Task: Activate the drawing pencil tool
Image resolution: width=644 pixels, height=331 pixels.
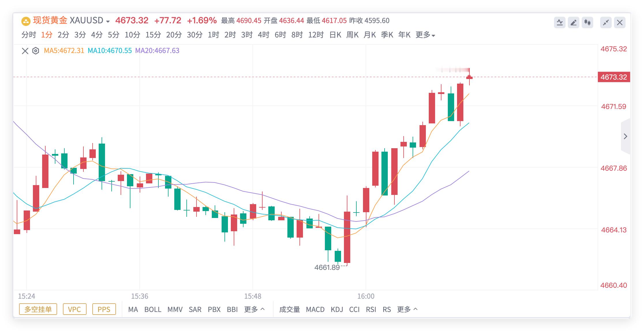Action: point(573,22)
